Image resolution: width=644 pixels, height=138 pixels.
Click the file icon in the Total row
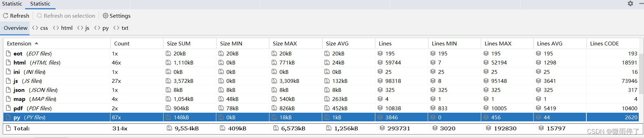coord(9,128)
